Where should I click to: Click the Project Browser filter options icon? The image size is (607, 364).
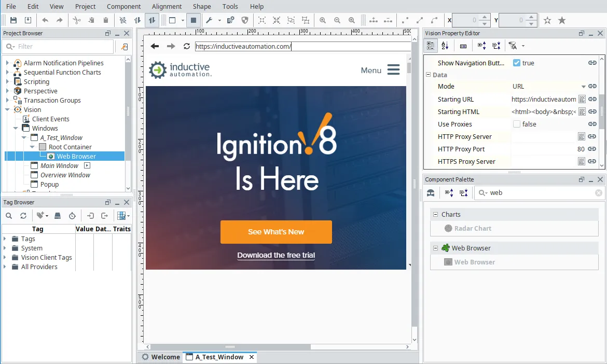[x=125, y=47]
